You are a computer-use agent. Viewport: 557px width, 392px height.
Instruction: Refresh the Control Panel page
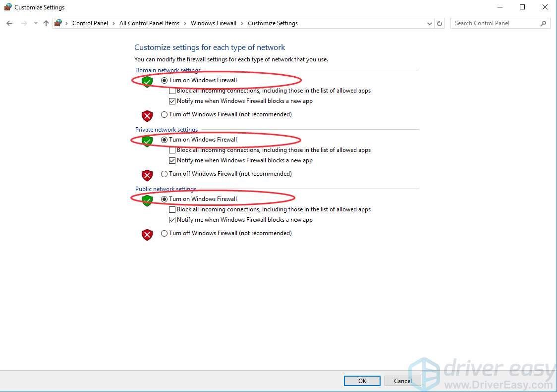point(440,23)
